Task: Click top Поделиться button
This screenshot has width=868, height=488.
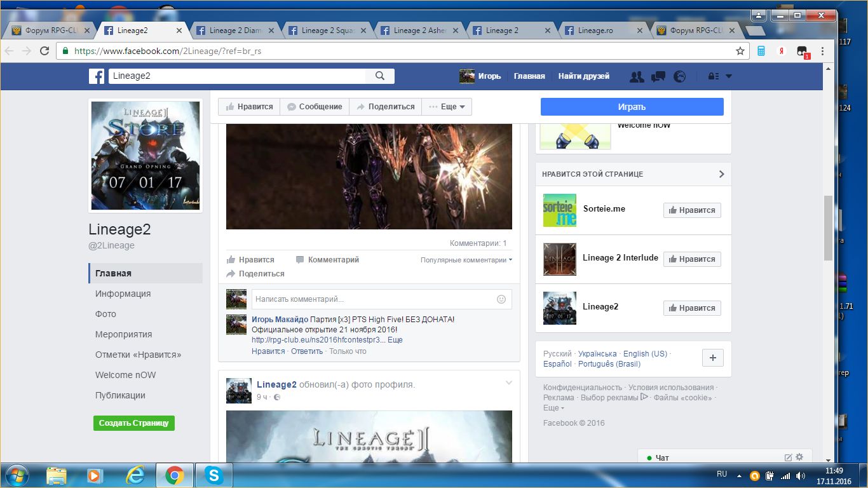Action: point(386,107)
